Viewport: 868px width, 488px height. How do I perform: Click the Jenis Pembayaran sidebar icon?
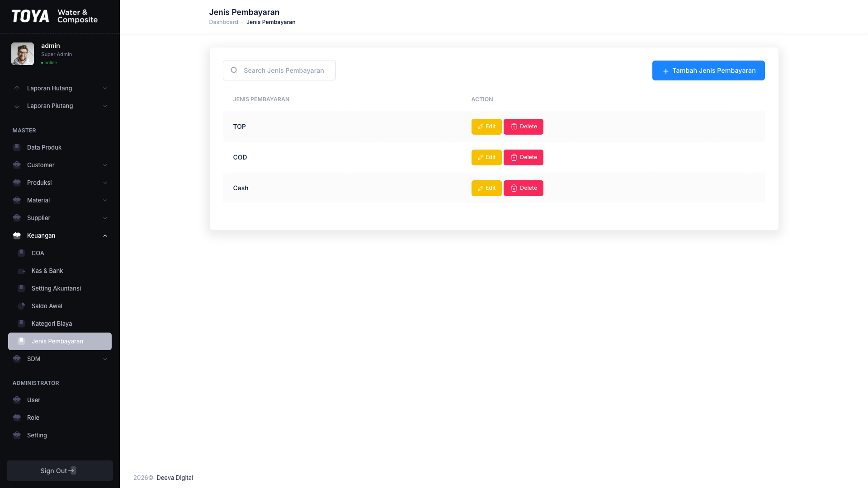coord(21,341)
